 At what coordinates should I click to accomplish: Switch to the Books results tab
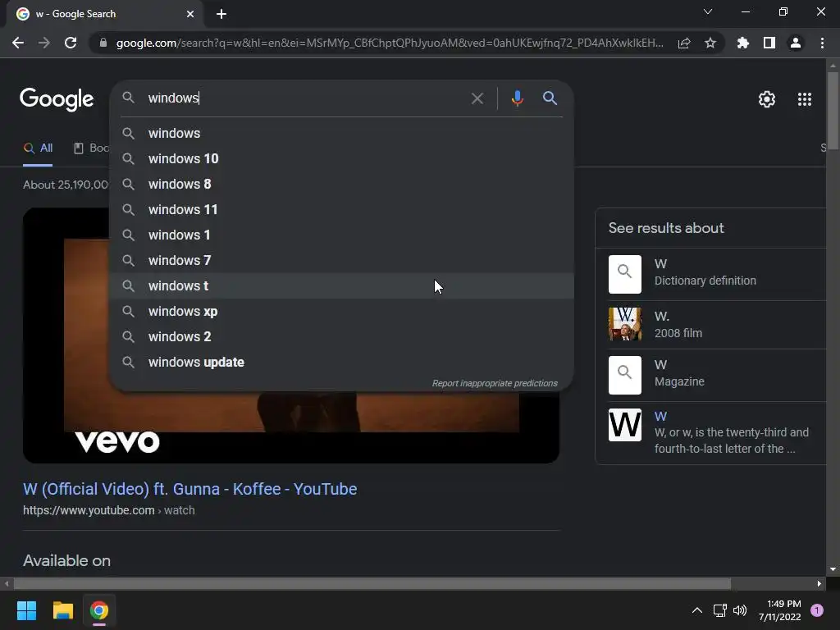click(91, 148)
